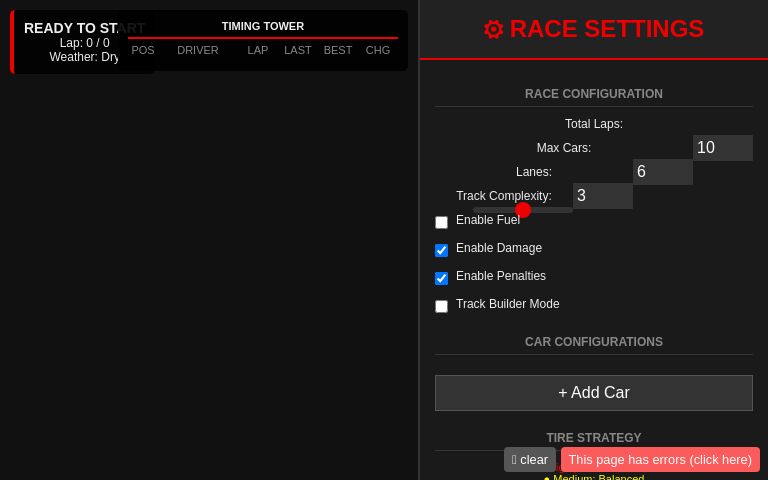Click the LAP column header
This screenshot has width=768, height=480.
pos(258,50)
